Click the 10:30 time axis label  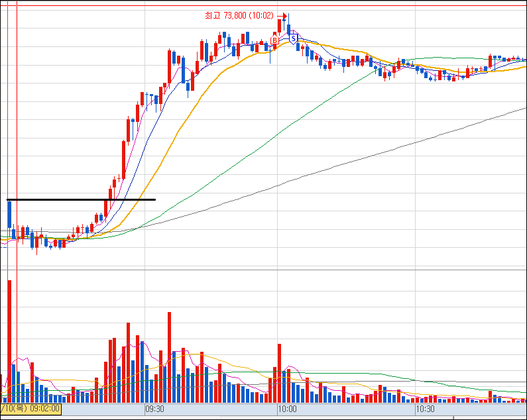coord(425,409)
